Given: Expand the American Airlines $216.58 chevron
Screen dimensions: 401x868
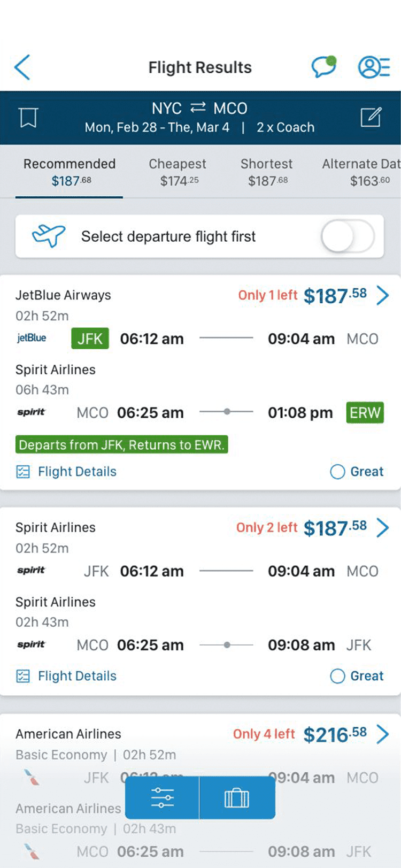Looking at the screenshot, I should [383, 734].
